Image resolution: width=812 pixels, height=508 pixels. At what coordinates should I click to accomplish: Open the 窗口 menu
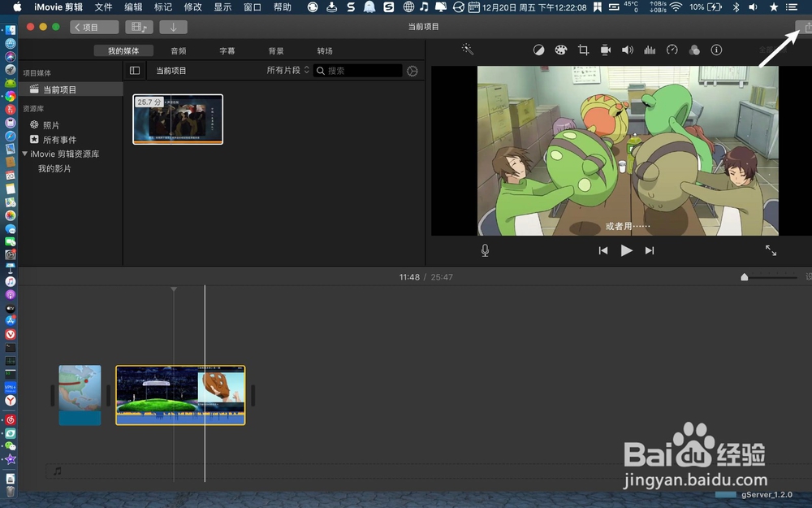pos(253,7)
